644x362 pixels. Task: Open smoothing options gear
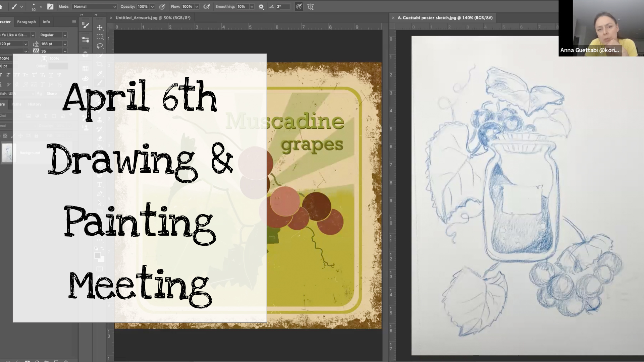pos(261,6)
